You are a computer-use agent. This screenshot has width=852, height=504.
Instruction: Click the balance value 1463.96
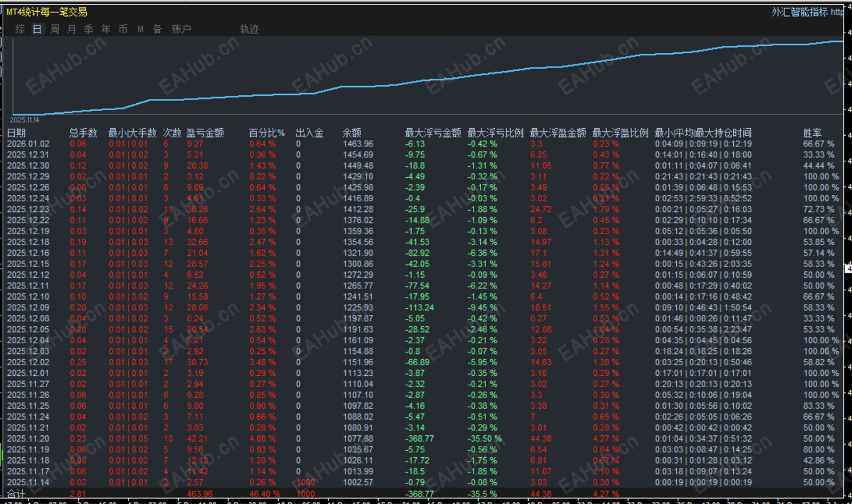coord(358,144)
